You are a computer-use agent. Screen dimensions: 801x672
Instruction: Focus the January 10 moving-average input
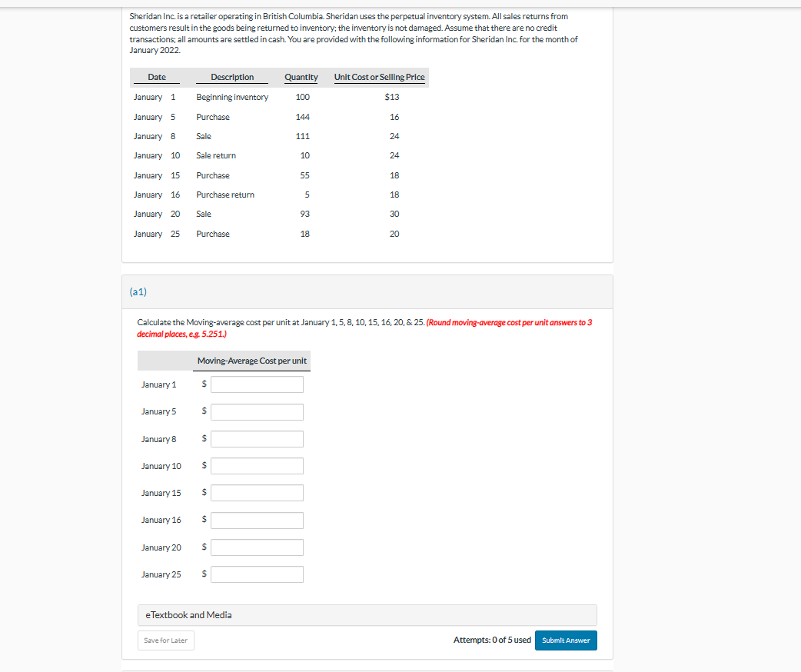click(256, 465)
